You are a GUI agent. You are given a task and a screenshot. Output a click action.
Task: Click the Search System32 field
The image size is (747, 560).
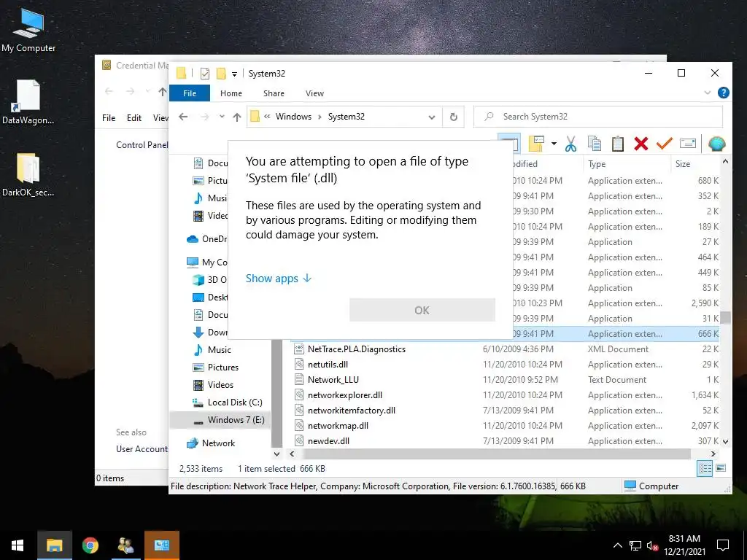point(598,117)
